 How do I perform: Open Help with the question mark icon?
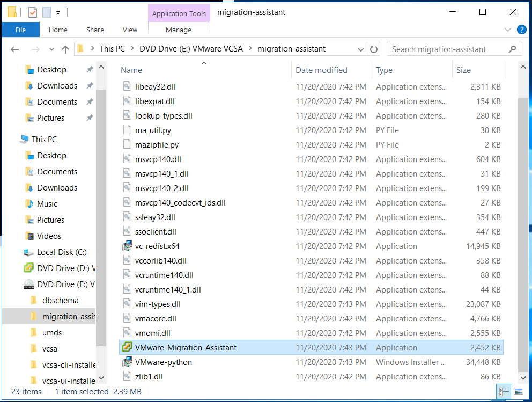[x=521, y=30]
